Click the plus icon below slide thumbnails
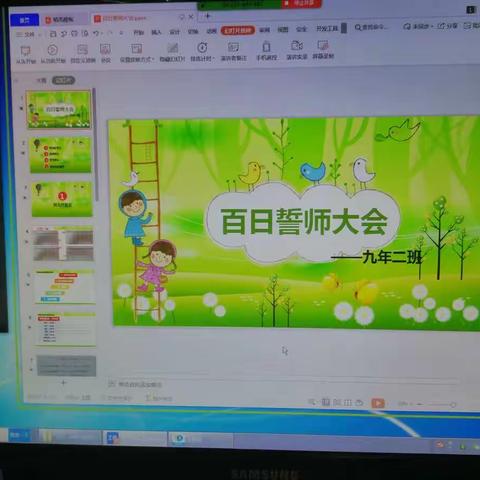This screenshot has height=480, width=480. pyautogui.click(x=64, y=383)
